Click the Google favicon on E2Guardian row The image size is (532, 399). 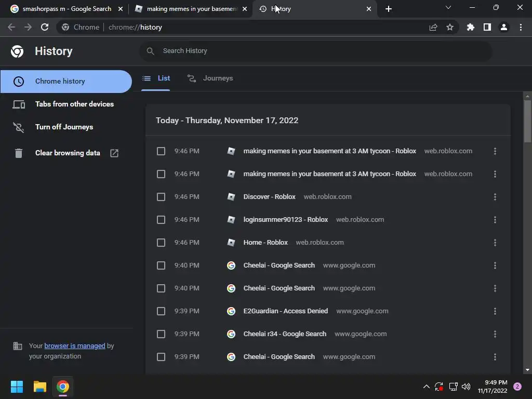pyautogui.click(x=231, y=311)
